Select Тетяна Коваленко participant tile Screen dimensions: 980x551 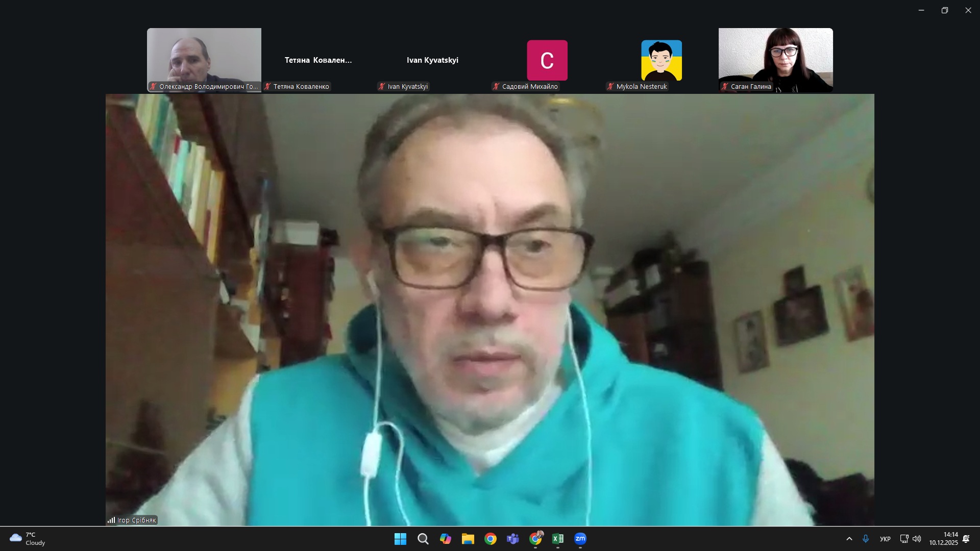point(318,60)
